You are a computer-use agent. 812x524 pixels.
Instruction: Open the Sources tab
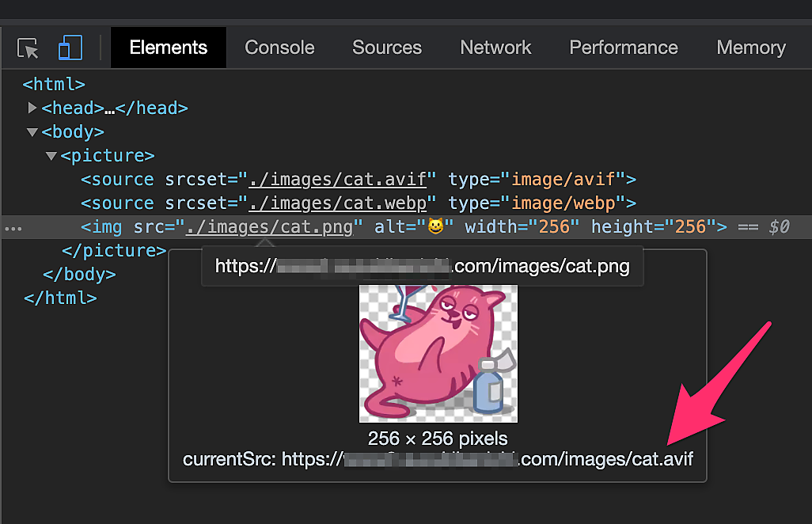[x=387, y=47]
